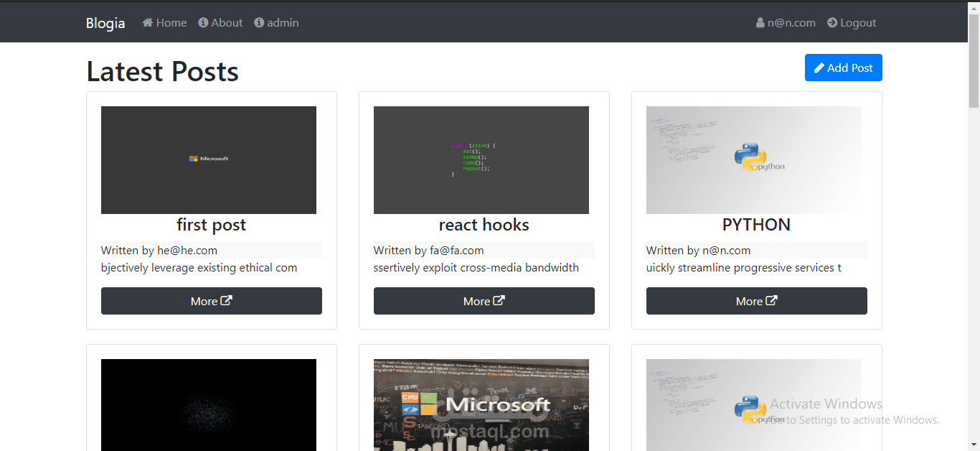The image size is (980, 451).
Task: Click external-link icon on react hooks More
Action: pyautogui.click(x=499, y=301)
